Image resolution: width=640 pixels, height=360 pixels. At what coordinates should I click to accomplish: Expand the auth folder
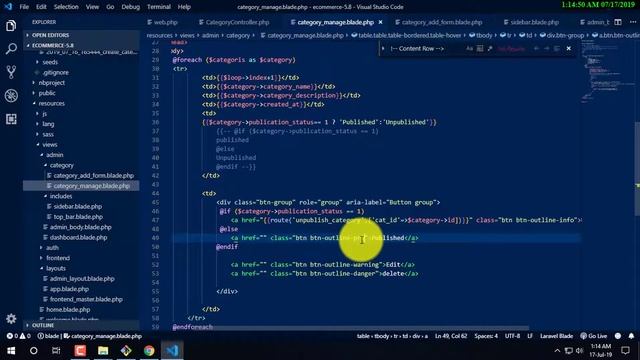point(52,248)
